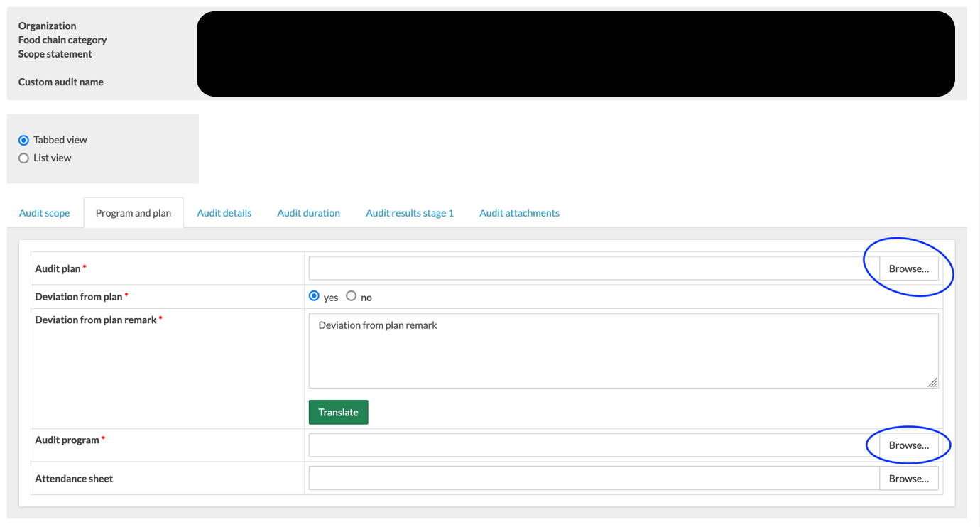Image resolution: width=980 pixels, height=527 pixels.
Task: Go to the Audit details tab
Action: [224, 213]
